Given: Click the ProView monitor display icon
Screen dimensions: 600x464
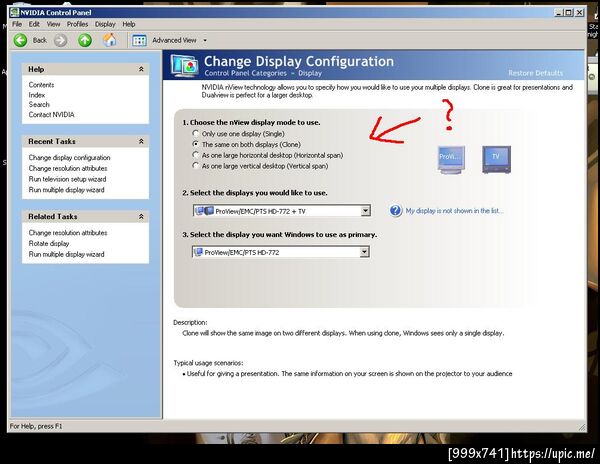Looking at the screenshot, I should [451, 160].
